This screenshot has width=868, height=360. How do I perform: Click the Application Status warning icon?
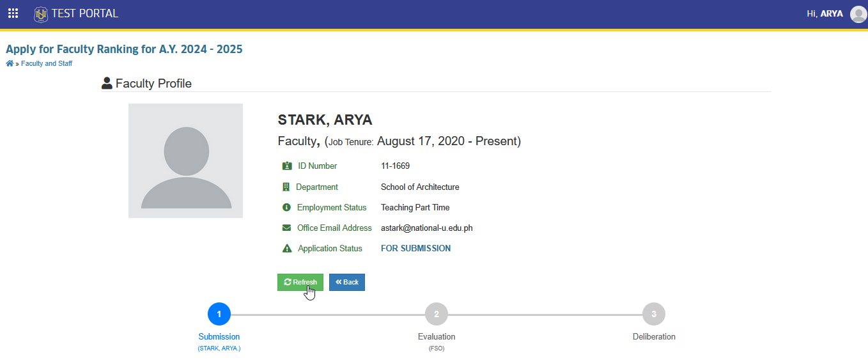[x=287, y=249]
